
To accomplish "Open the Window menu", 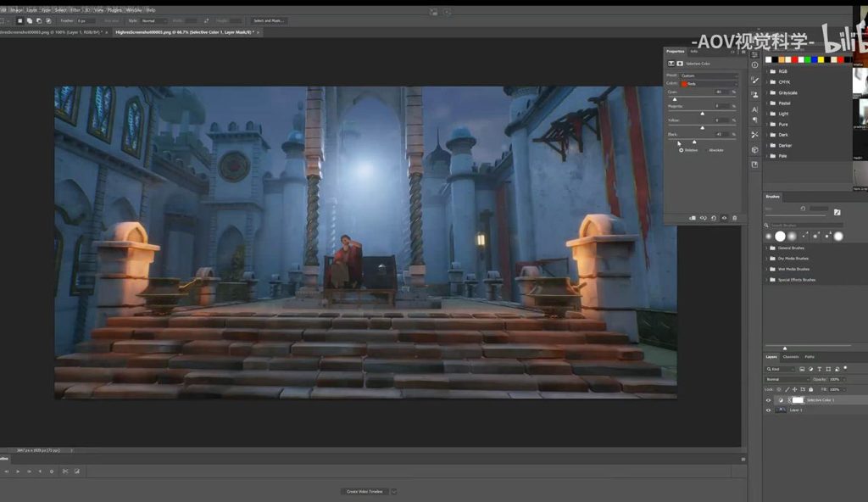I will pyautogui.click(x=134, y=9).
